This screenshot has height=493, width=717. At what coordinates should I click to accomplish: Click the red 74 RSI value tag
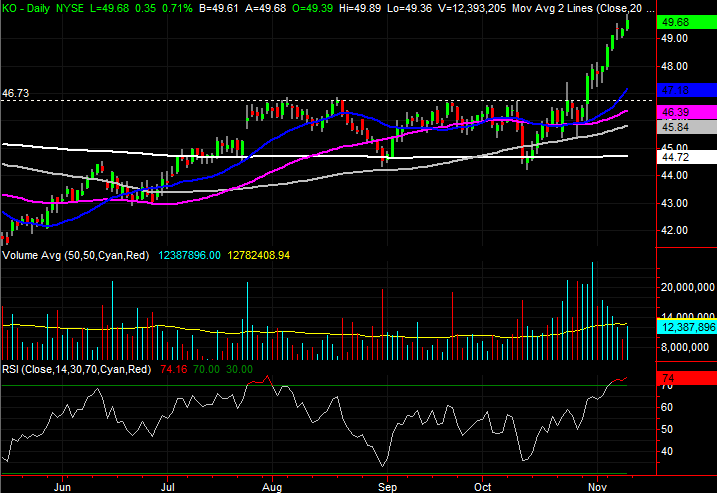tap(668, 378)
